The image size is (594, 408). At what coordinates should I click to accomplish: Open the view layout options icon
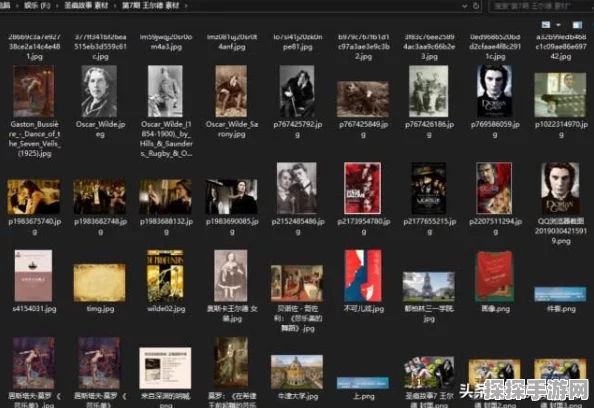[x=546, y=25]
